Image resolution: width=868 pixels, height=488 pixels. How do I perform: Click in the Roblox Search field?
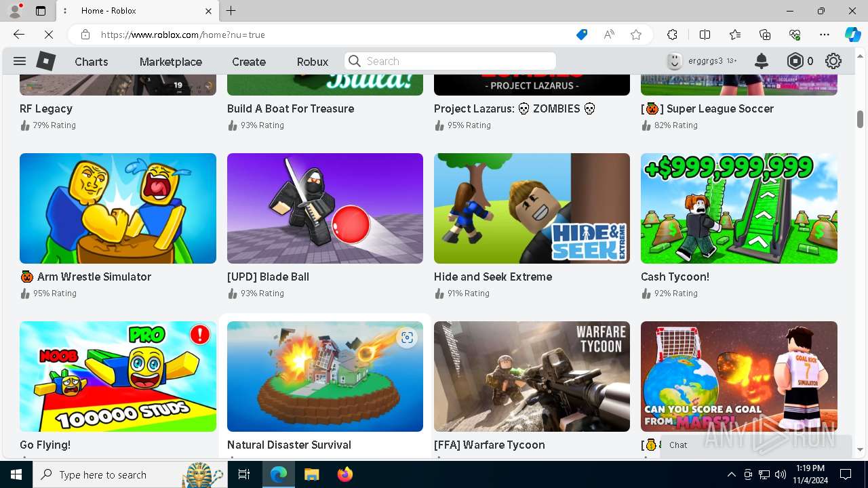coord(450,61)
